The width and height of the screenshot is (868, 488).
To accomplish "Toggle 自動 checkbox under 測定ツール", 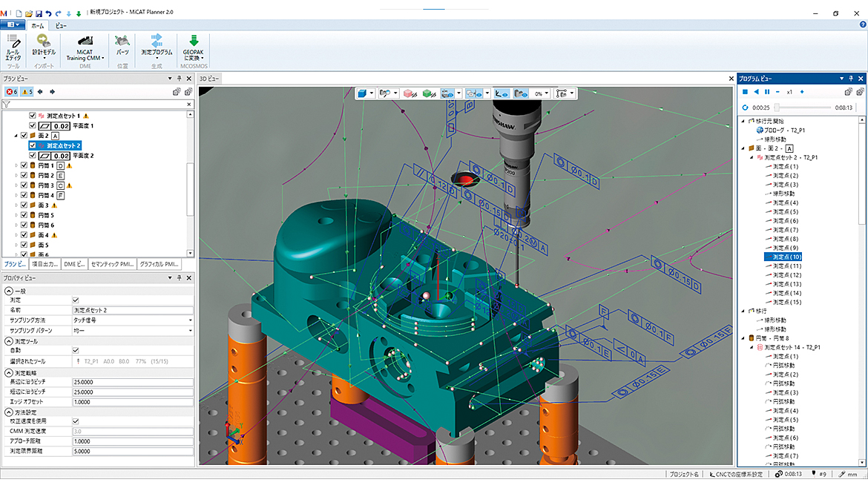I will point(76,350).
